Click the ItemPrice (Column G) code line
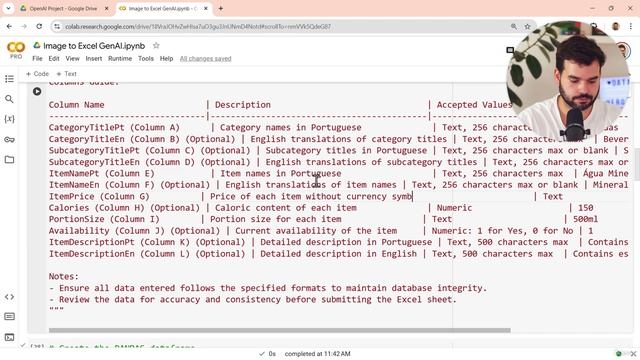Screen dimensions: 640x360 click(305, 196)
